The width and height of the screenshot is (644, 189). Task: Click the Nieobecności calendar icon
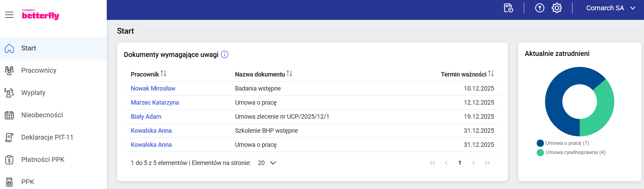tap(9, 115)
